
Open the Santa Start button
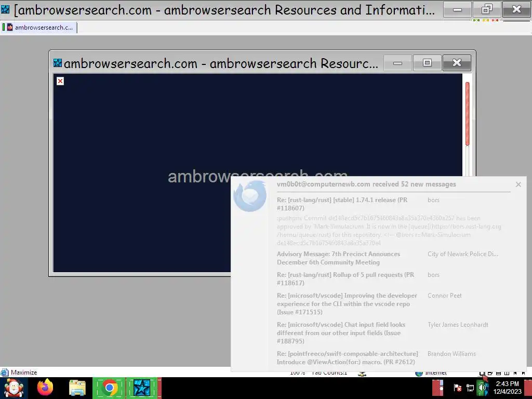click(14, 388)
